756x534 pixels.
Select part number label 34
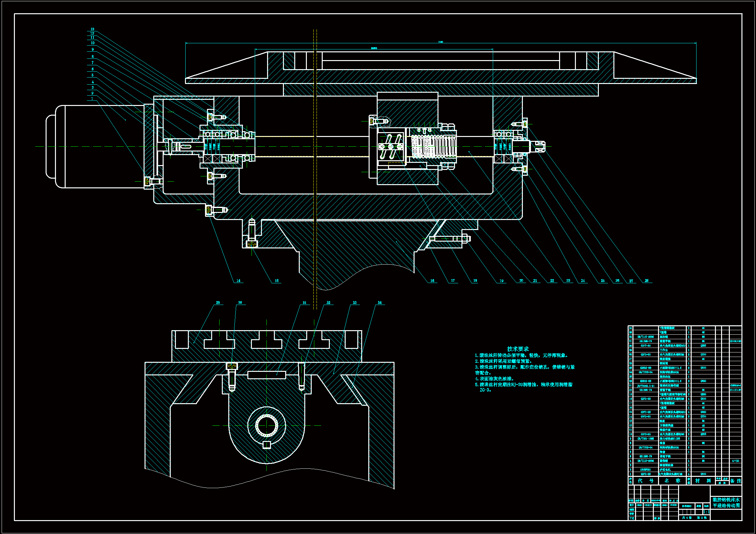tap(380, 303)
